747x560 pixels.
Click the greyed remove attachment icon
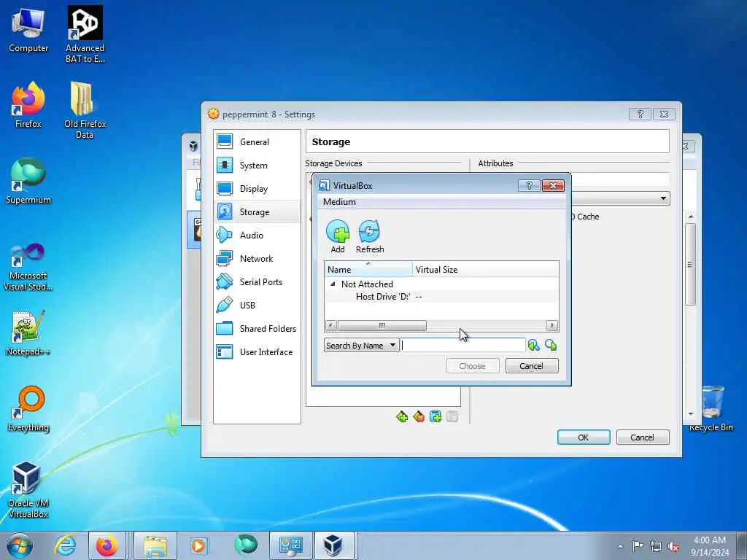[452, 416]
